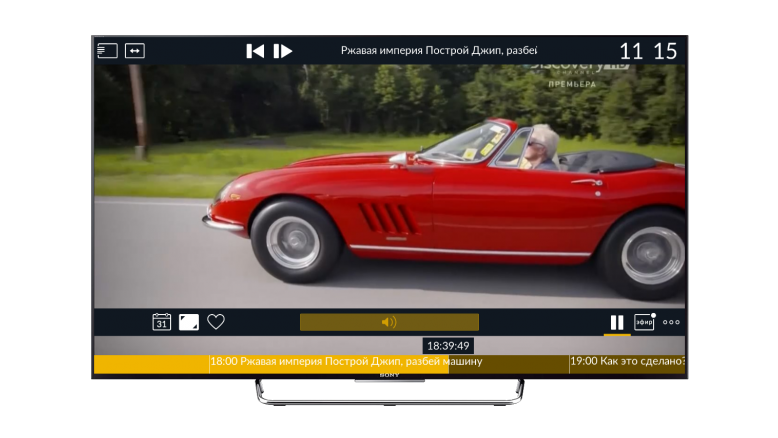Screen dimensions: 778x438
Task: Select the 19:00 Как это сделано program
Action: point(627,362)
